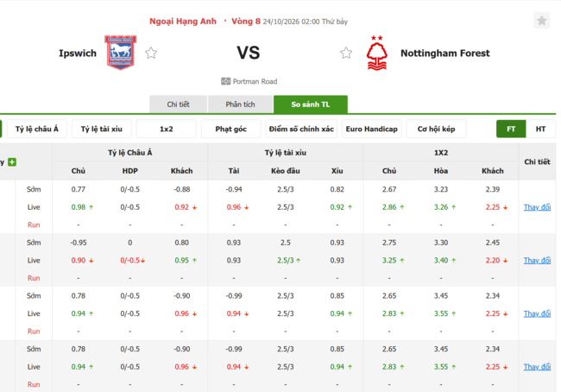561x392 pixels.
Task: Select the Cơ hội kép filter
Action: (436, 129)
